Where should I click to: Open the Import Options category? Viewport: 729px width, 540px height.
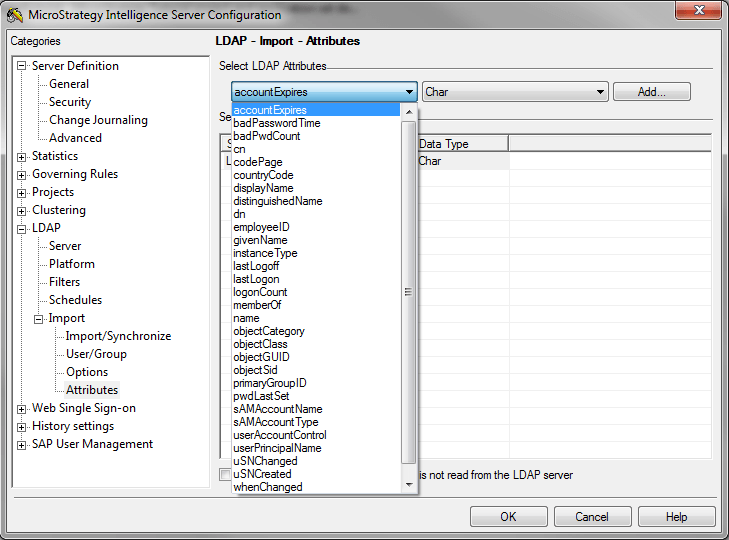[x=87, y=372]
